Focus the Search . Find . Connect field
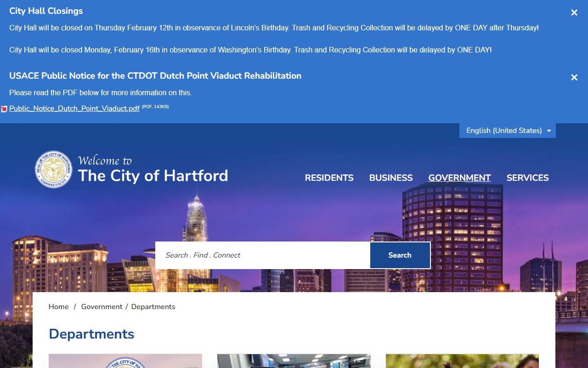Viewport: 588px width, 368px height. (x=263, y=255)
